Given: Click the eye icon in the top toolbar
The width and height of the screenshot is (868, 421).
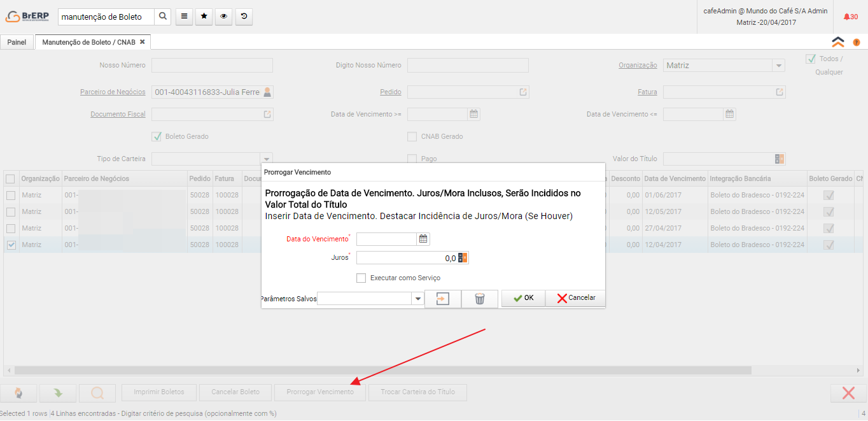Looking at the screenshot, I should click(223, 17).
